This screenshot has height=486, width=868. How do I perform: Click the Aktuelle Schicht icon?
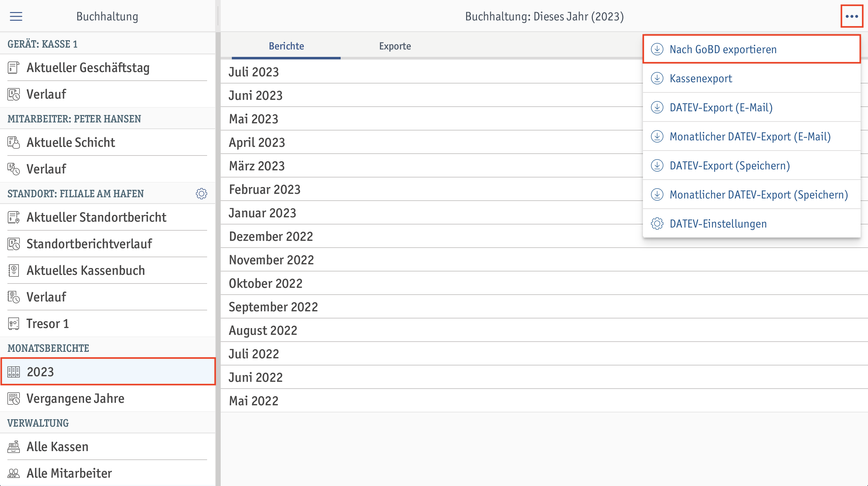pyautogui.click(x=14, y=143)
